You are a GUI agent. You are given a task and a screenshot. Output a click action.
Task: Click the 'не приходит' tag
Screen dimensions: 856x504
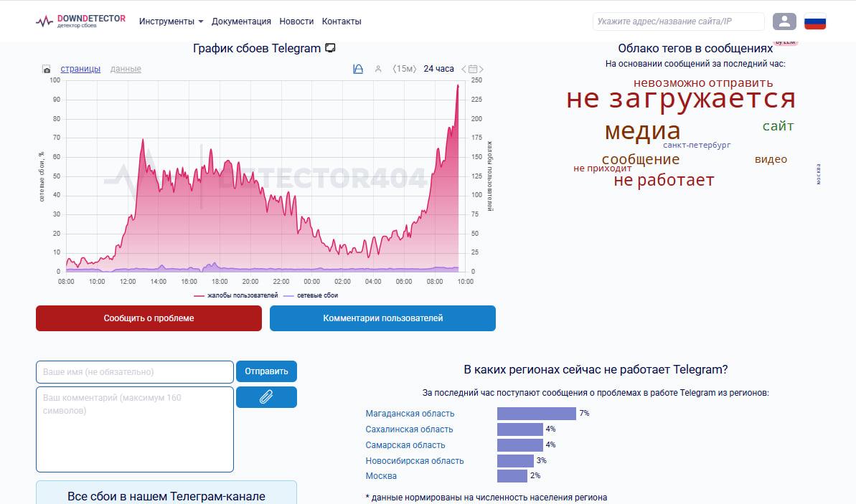[x=602, y=168]
